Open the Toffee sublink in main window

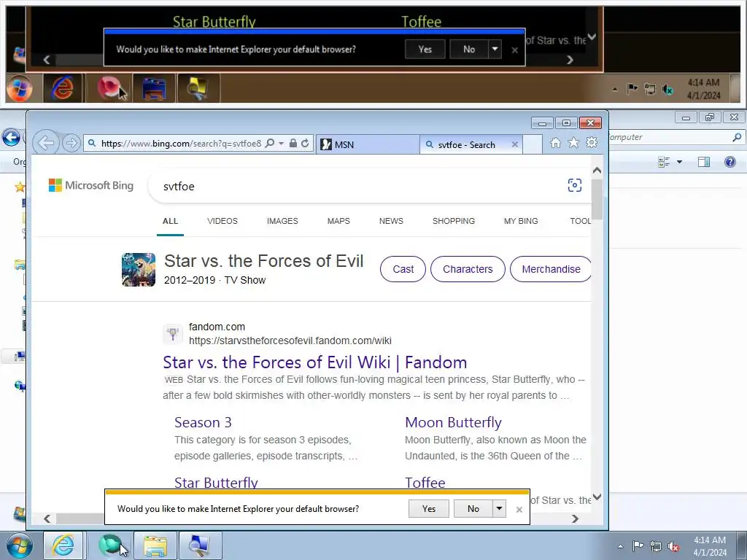click(x=425, y=483)
